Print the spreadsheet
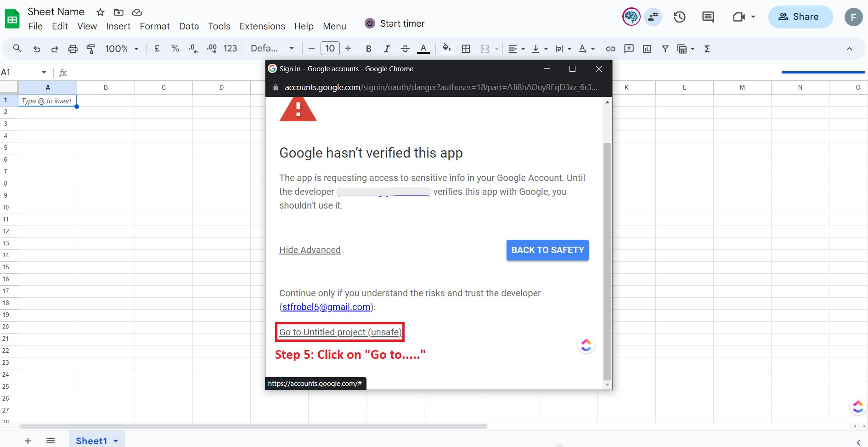The image size is (868, 447). [x=73, y=49]
